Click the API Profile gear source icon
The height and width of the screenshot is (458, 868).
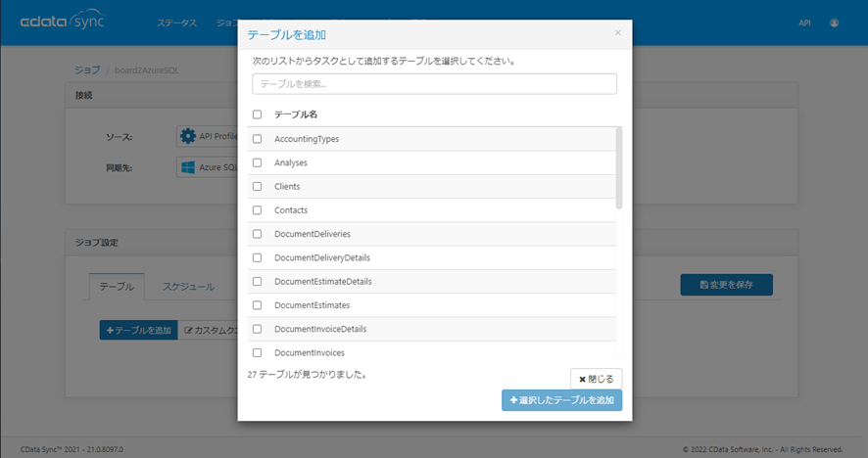(x=187, y=136)
